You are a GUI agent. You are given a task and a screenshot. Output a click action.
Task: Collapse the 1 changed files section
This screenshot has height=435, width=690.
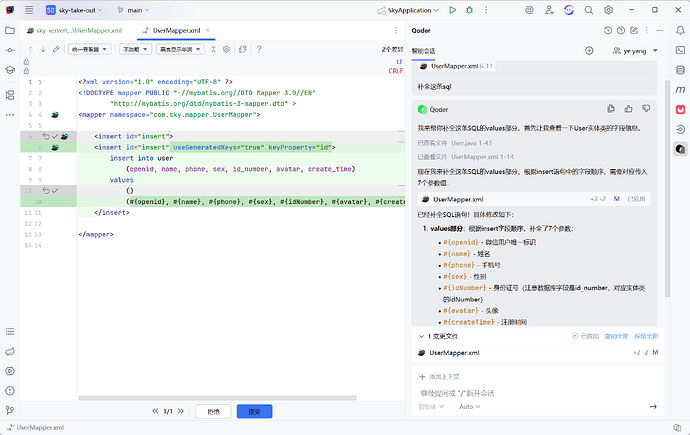click(419, 337)
